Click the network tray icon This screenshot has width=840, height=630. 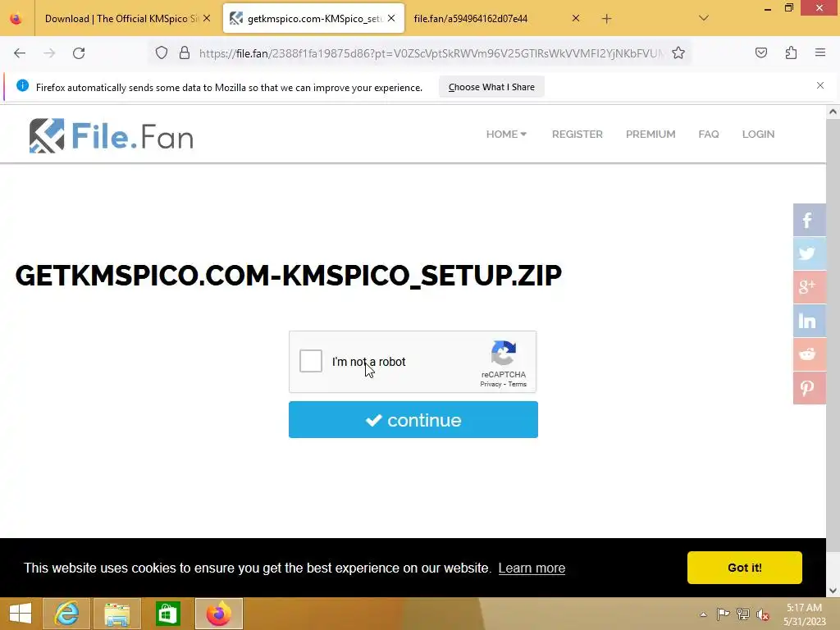click(743, 614)
